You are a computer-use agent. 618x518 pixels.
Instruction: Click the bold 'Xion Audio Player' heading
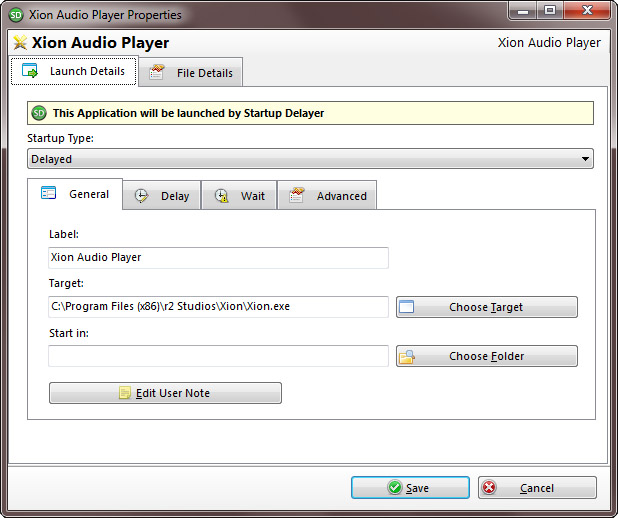pyautogui.click(x=101, y=43)
